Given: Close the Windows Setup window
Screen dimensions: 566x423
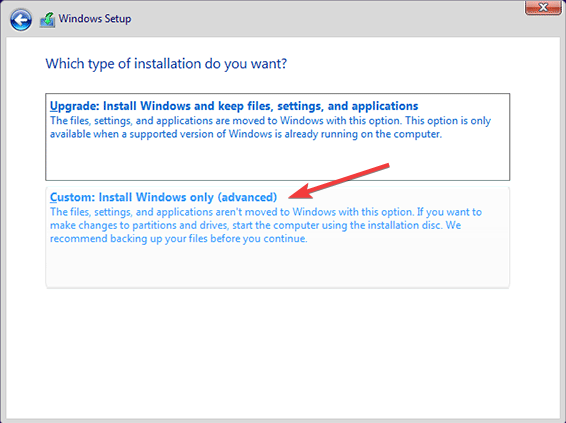Looking at the screenshot, I should (543, 8).
